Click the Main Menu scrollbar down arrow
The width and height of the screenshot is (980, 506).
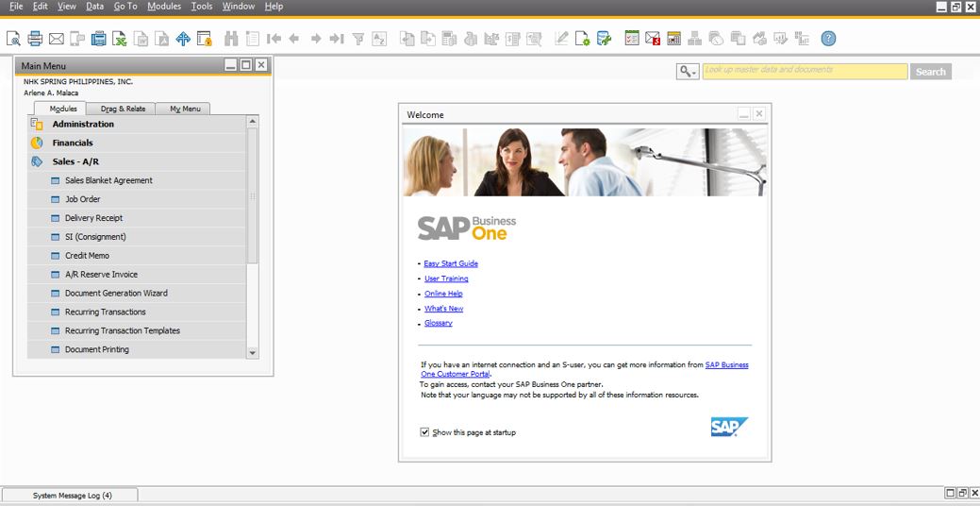point(253,353)
